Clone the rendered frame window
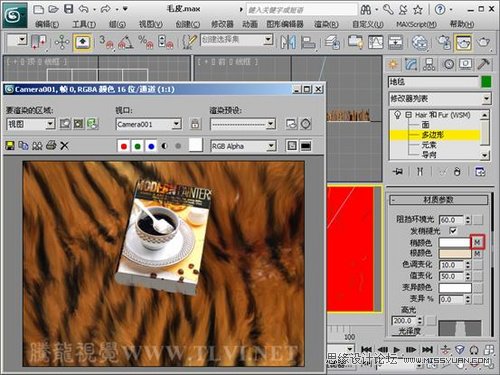Screen dimensions: 500x375 click(x=37, y=145)
